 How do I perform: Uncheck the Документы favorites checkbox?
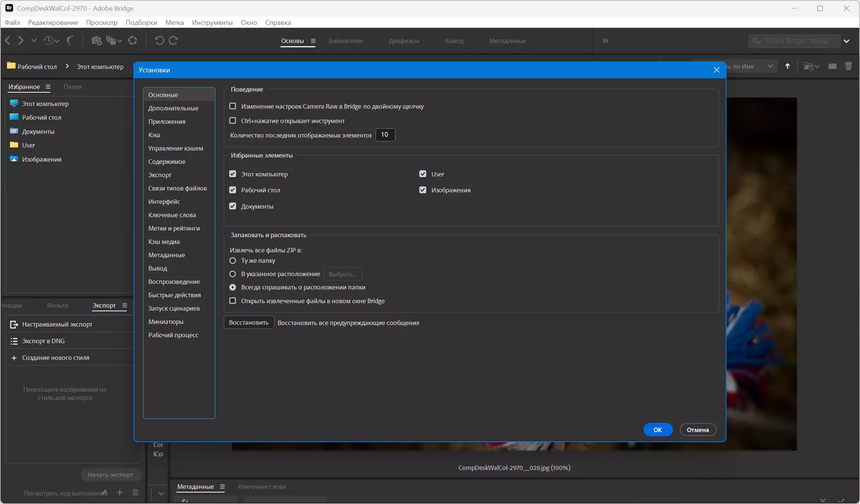[233, 206]
